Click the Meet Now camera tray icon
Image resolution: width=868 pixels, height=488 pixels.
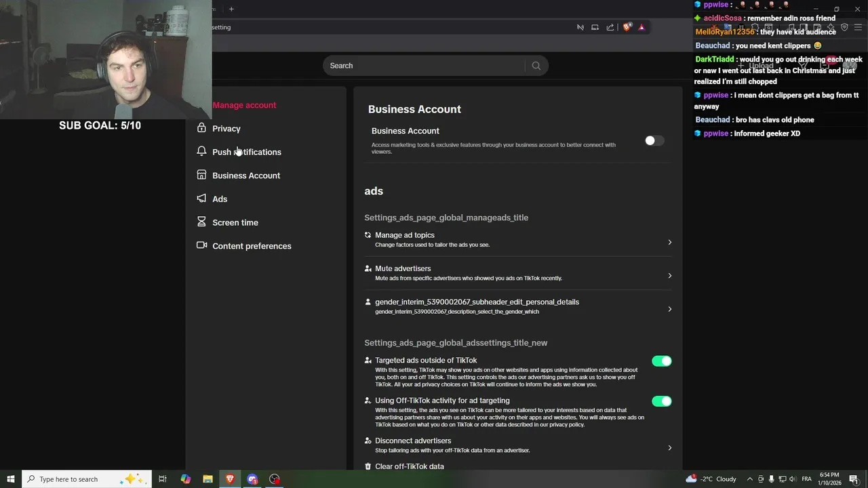(x=761, y=479)
